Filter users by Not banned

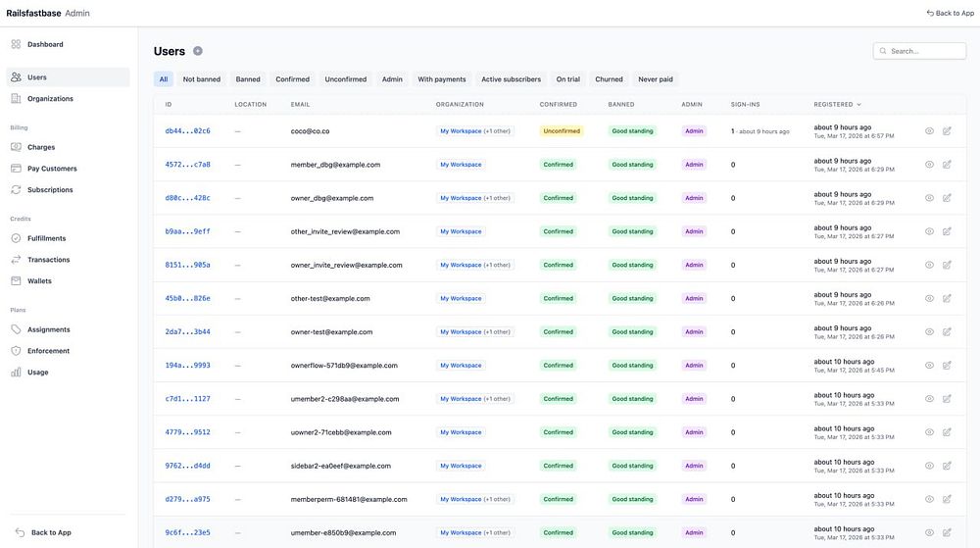[x=201, y=79]
